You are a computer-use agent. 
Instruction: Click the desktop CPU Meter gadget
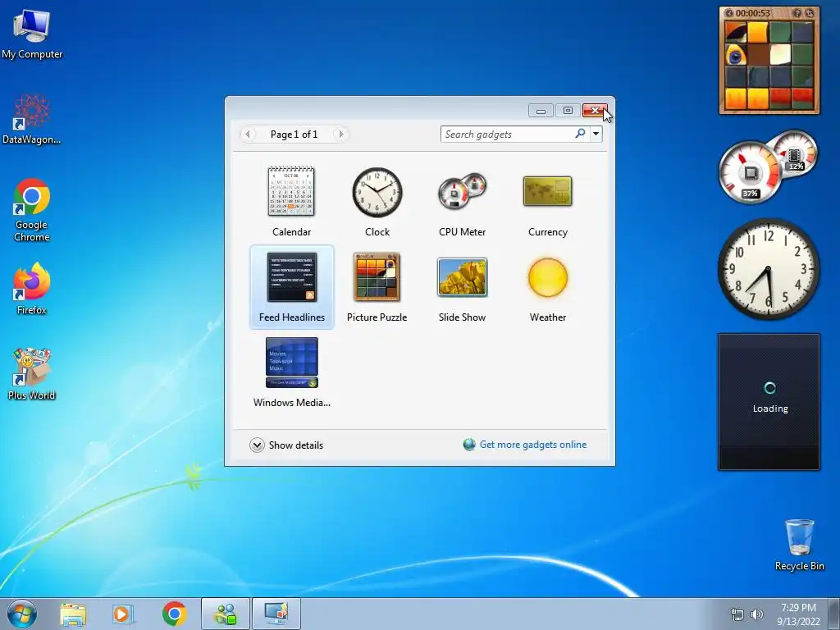767,166
